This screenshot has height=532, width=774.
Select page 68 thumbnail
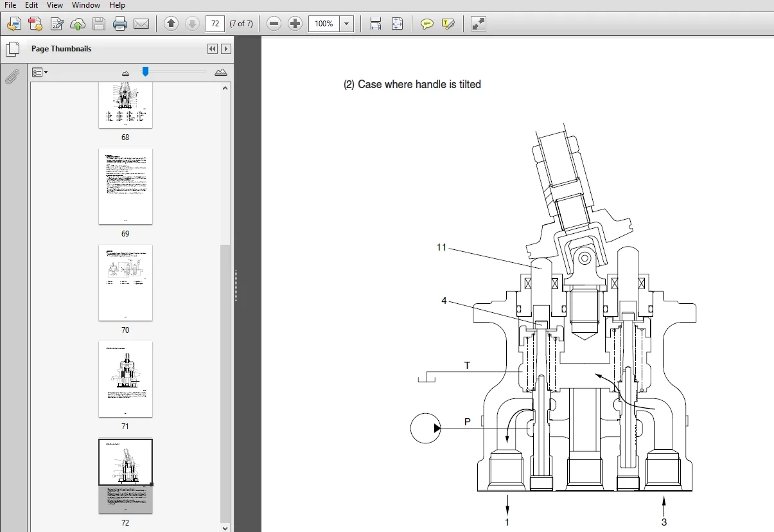coord(125,105)
